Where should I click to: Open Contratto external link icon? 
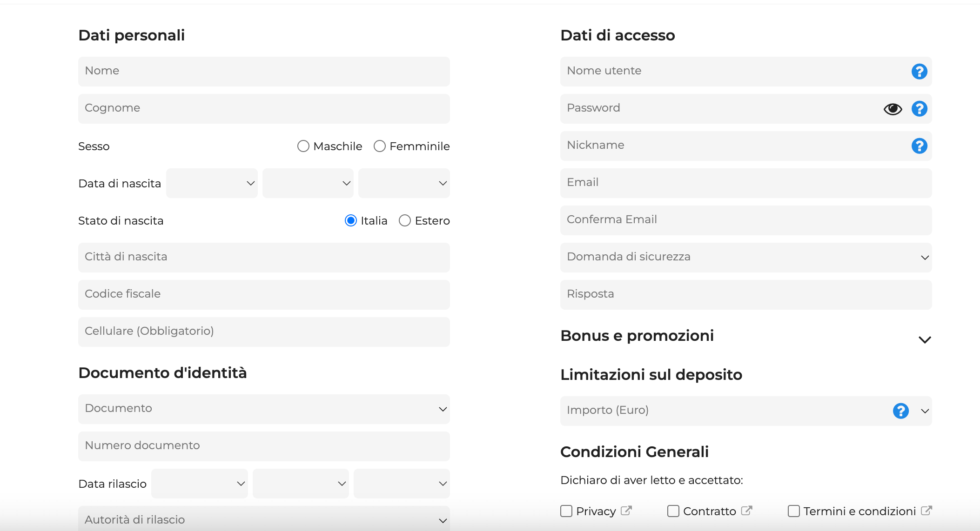tap(746, 511)
